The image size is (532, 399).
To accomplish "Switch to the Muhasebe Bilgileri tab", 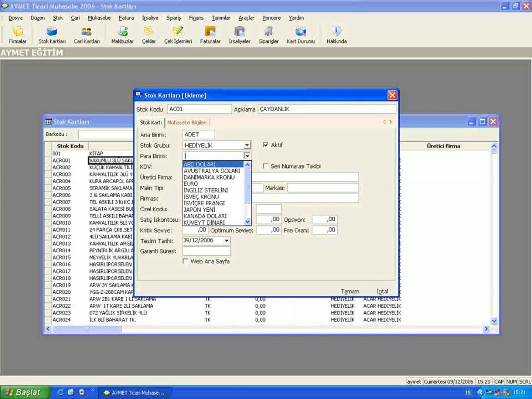I will tap(187, 123).
